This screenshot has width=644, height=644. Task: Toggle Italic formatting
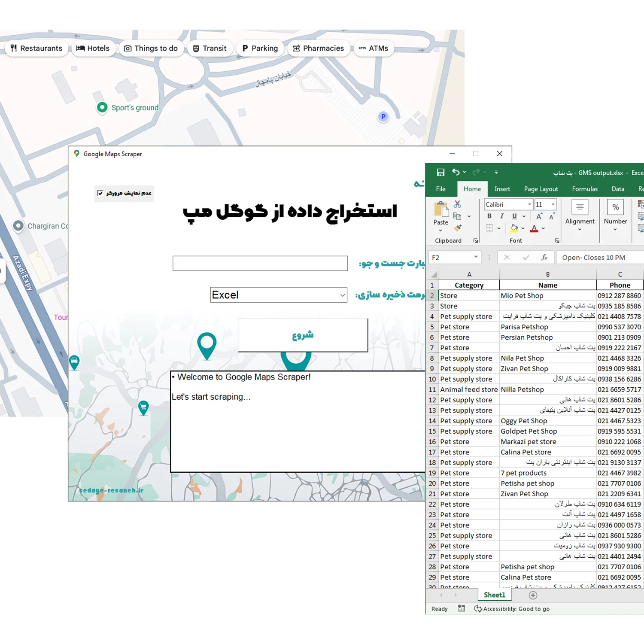(x=501, y=216)
